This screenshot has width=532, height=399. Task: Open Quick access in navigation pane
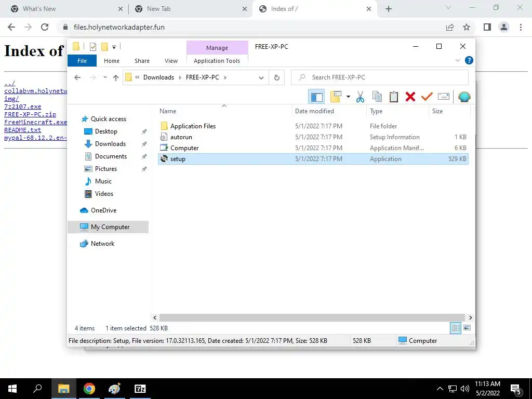(108, 119)
